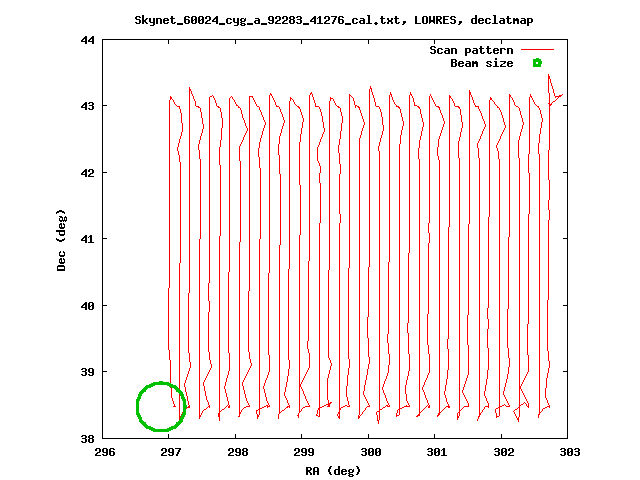Click the 'Dec (deg)' axis label
This screenshot has height=480, width=640.
pyautogui.click(x=61, y=240)
